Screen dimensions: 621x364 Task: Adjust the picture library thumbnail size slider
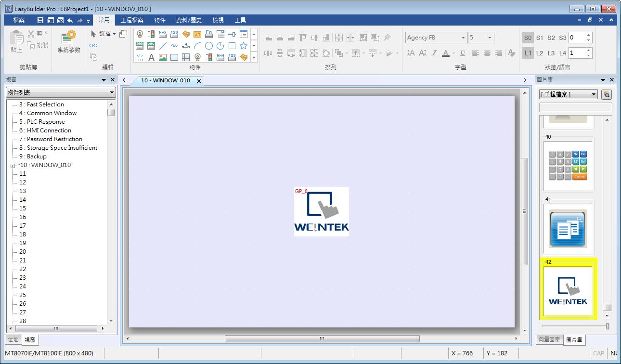(607, 326)
